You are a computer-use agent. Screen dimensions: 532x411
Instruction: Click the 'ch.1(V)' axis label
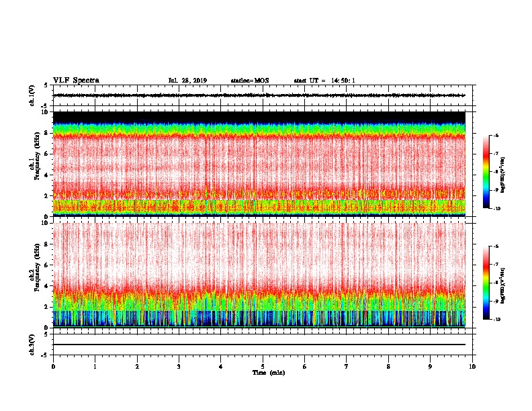[32, 95]
